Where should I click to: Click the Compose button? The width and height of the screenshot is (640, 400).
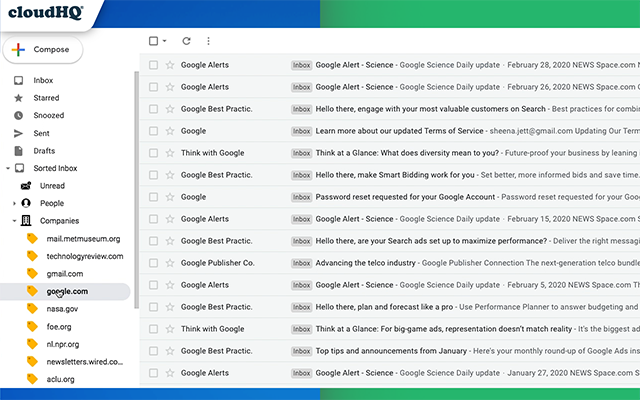point(42,50)
